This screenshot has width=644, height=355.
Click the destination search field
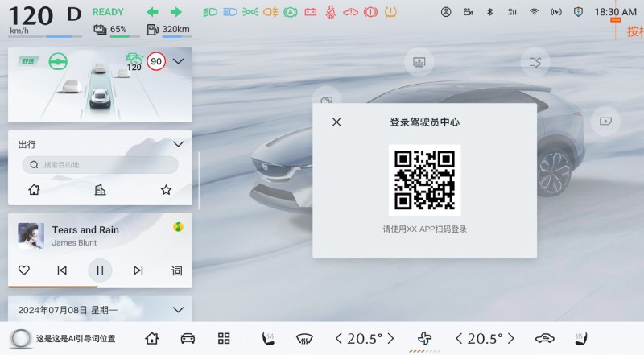coord(100,165)
